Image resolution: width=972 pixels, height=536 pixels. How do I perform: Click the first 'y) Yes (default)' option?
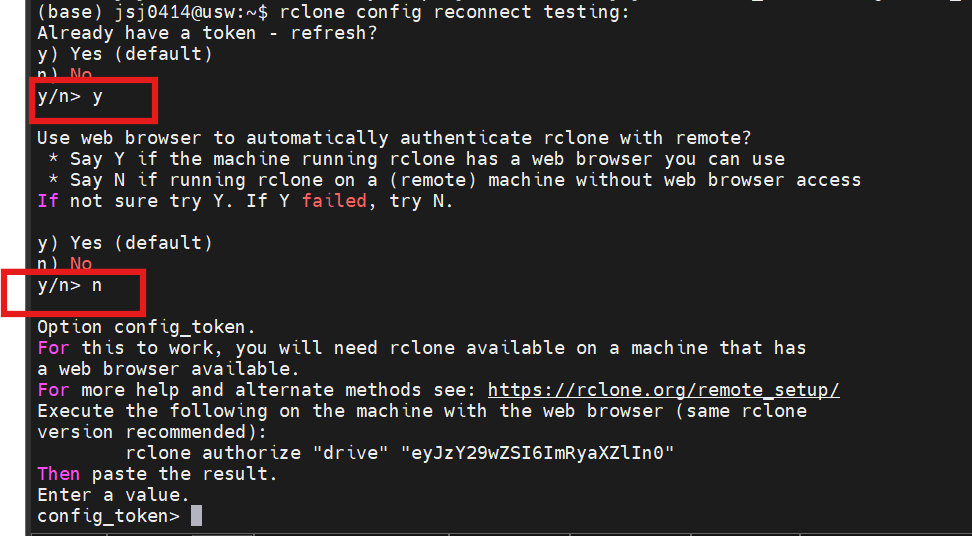[125, 54]
